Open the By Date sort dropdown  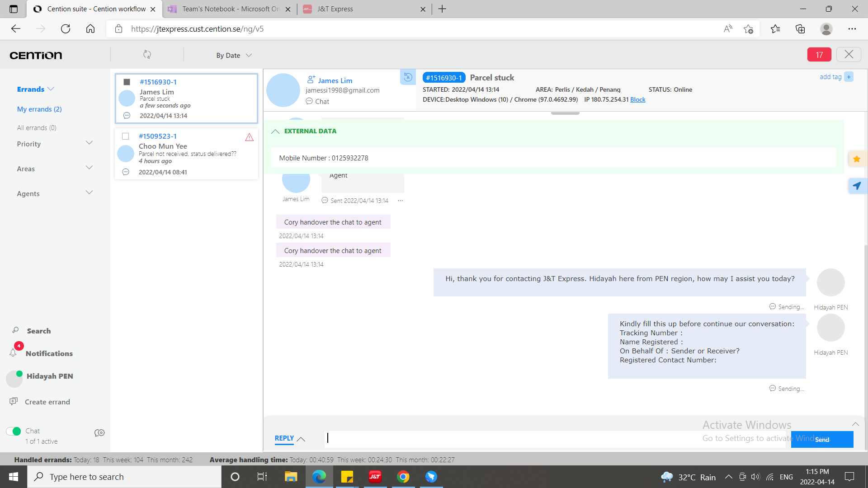coord(234,55)
